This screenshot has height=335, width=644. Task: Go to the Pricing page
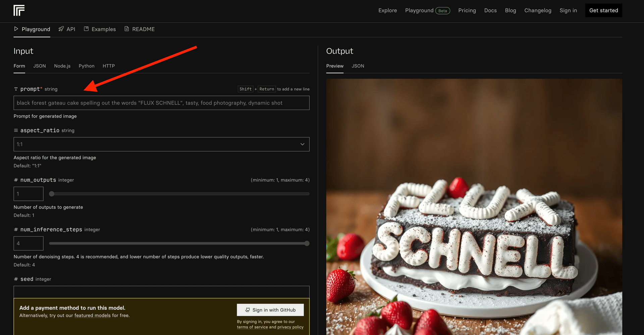click(x=467, y=10)
